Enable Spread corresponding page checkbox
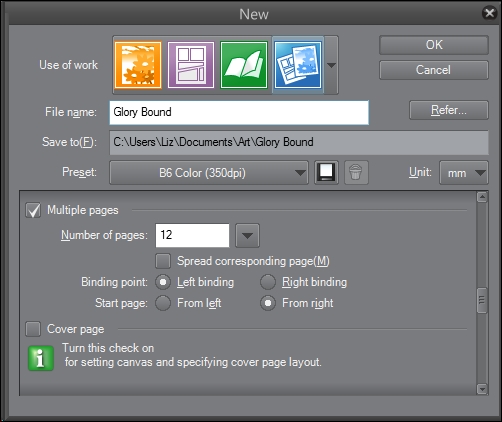 coord(163,261)
